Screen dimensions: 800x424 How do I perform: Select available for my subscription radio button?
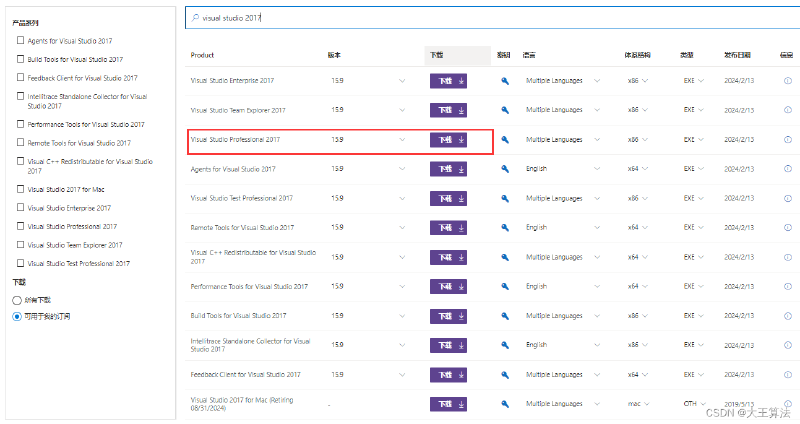[17, 316]
